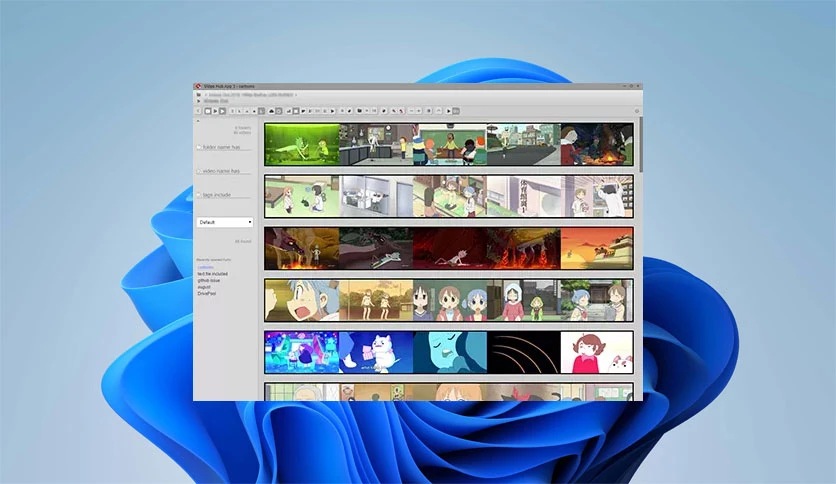
Task: Open the Default sort dropdown
Action: pos(224,222)
